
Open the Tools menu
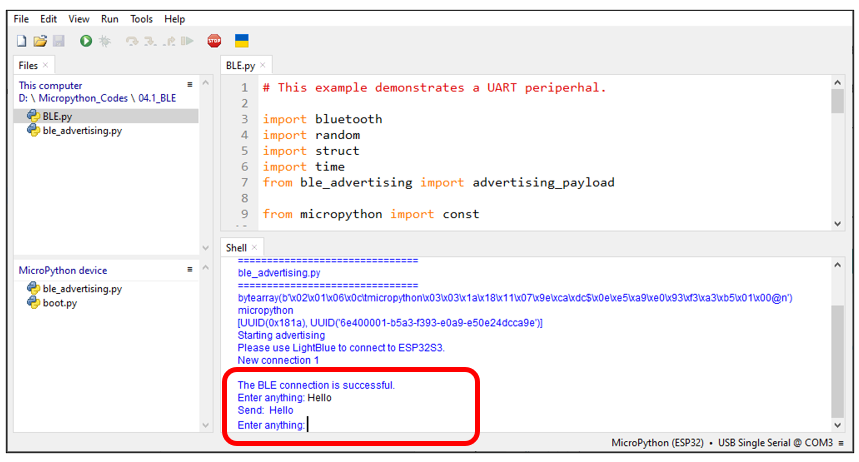[141, 19]
